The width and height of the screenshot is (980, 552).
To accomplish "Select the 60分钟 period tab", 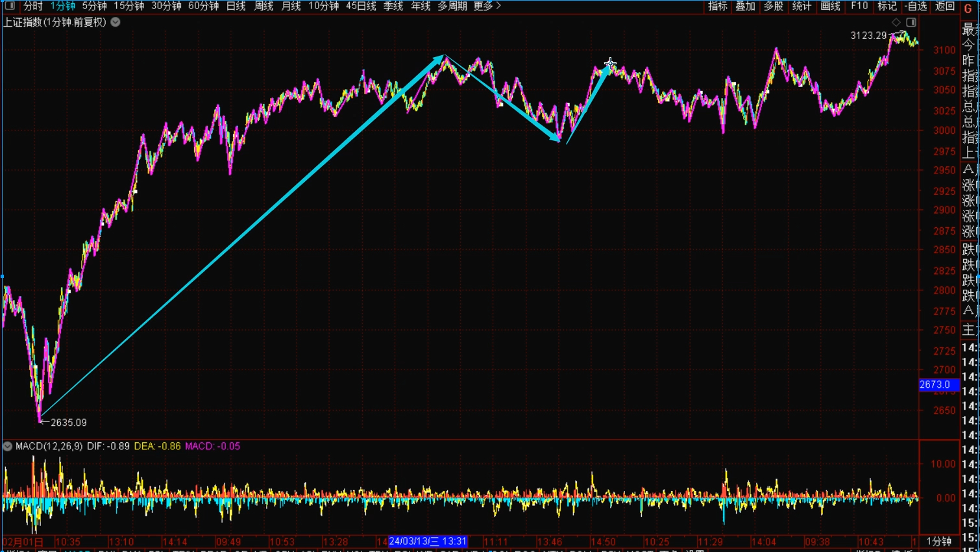I will [204, 6].
